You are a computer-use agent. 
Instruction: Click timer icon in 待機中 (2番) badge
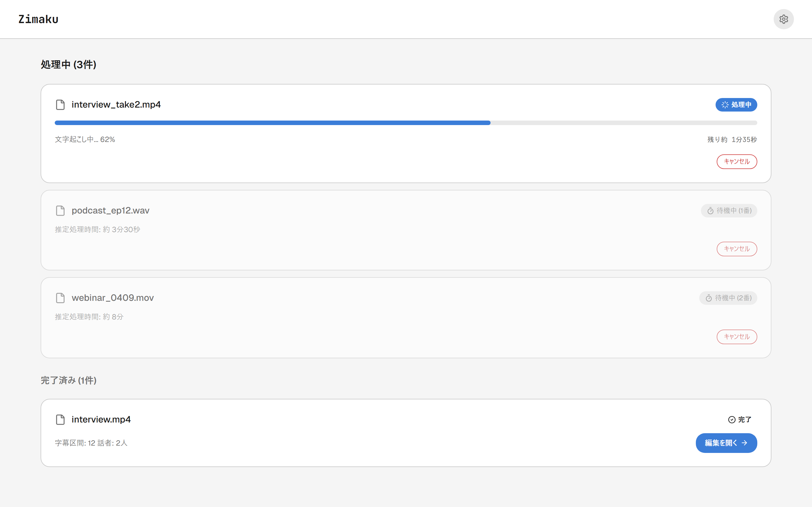709,298
